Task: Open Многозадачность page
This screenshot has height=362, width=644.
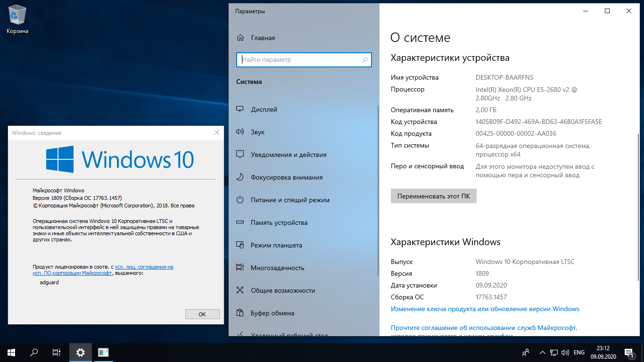Action: pyautogui.click(x=304, y=268)
